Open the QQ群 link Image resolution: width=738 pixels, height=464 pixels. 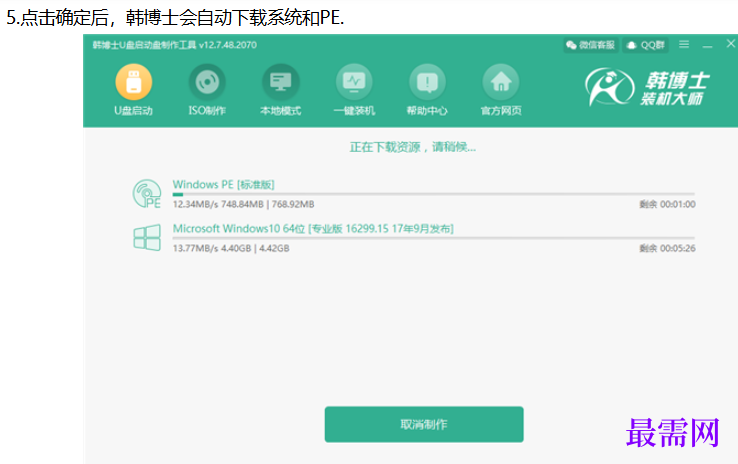point(647,45)
